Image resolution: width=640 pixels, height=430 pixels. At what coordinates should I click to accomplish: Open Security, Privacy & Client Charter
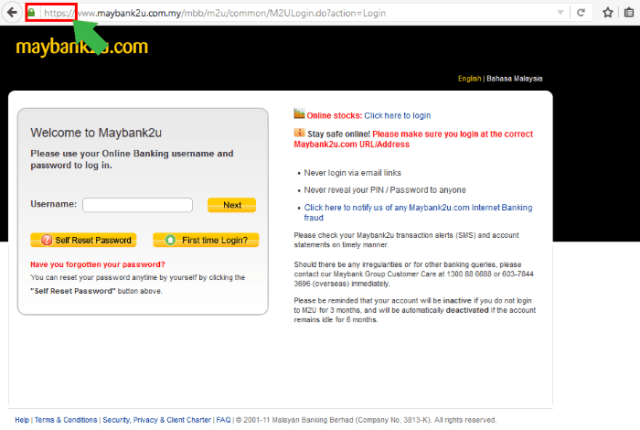[x=157, y=420]
